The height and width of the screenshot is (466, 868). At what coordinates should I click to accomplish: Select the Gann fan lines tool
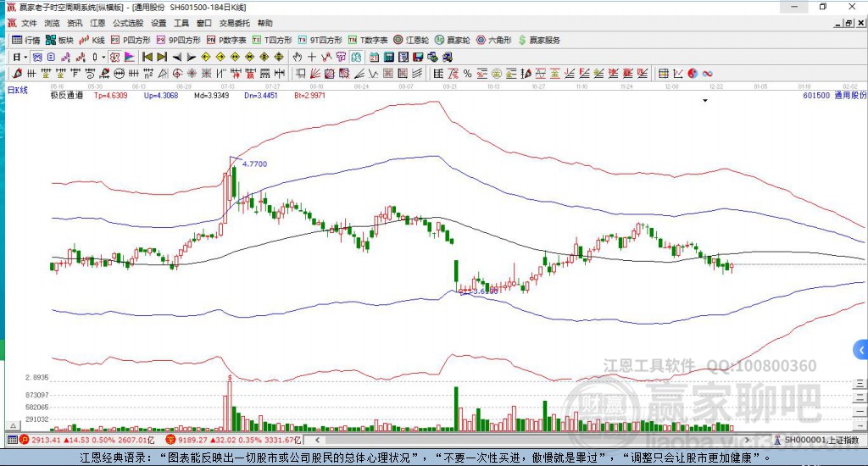[x=315, y=73]
